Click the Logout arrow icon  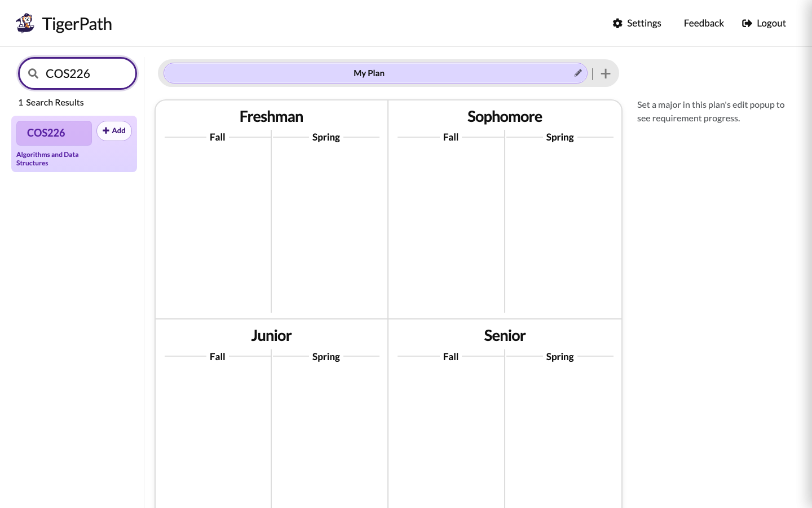coord(747,23)
